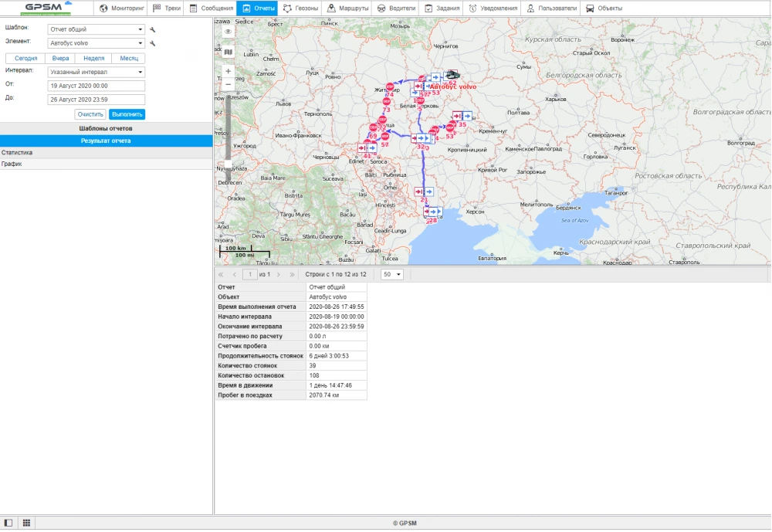The width and height of the screenshot is (772, 532).
Task: Click the wrench icon next to Шаблон
Action: pyautogui.click(x=153, y=30)
